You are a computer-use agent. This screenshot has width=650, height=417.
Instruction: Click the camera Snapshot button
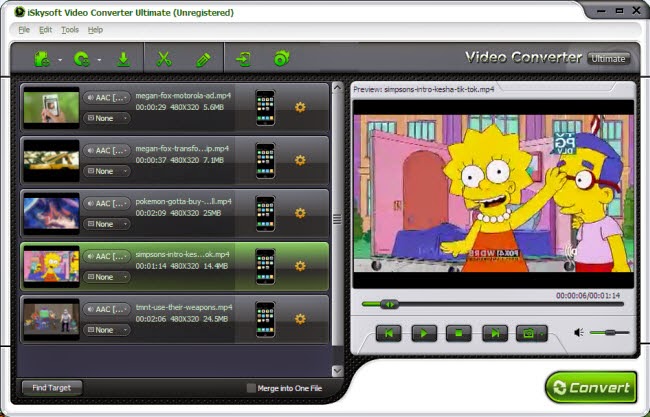coord(528,333)
